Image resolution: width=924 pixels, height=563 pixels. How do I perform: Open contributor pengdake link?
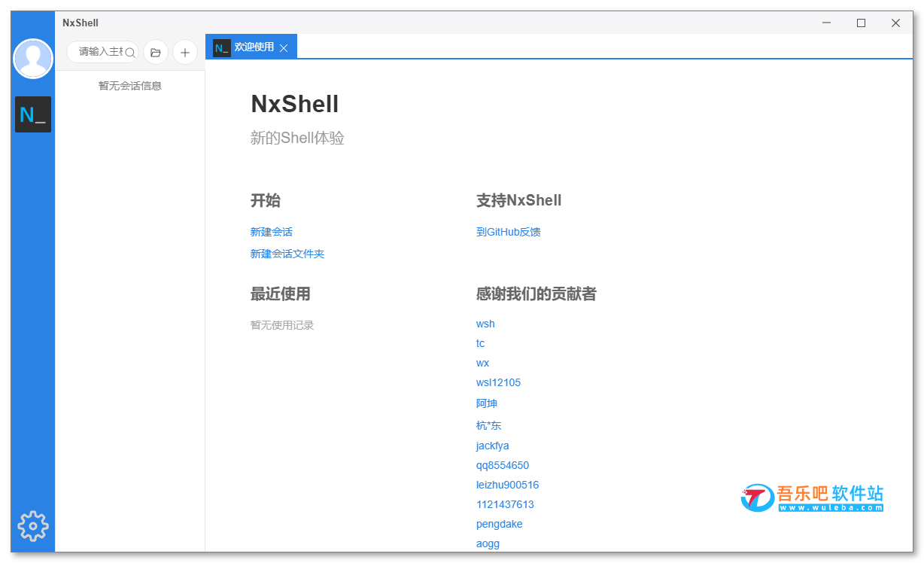click(500, 524)
